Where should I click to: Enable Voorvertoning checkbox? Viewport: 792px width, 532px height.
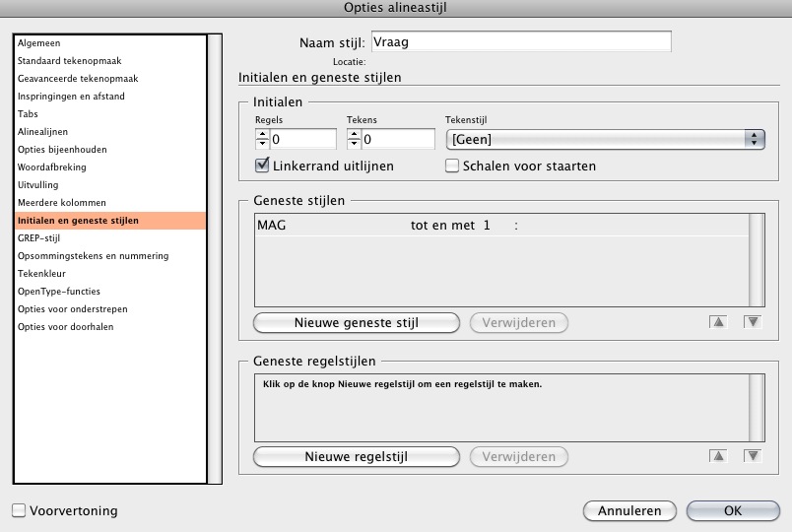tap(19, 510)
